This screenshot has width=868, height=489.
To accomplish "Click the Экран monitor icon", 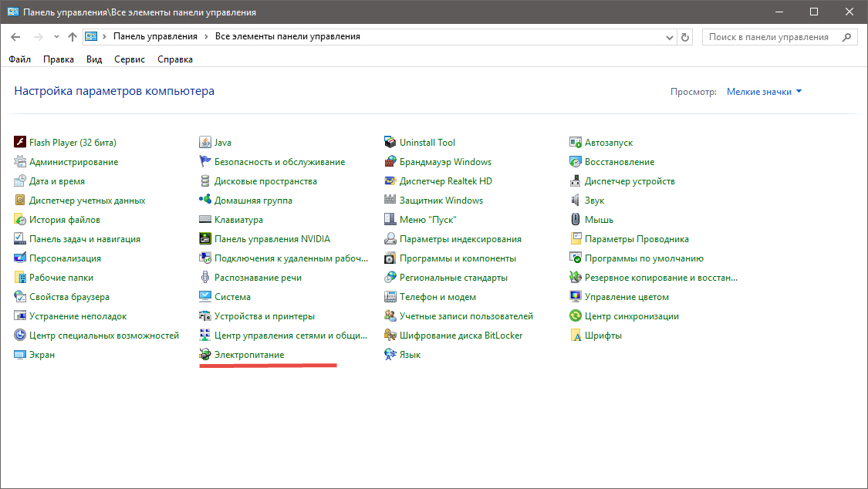I will [x=20, y=355].
